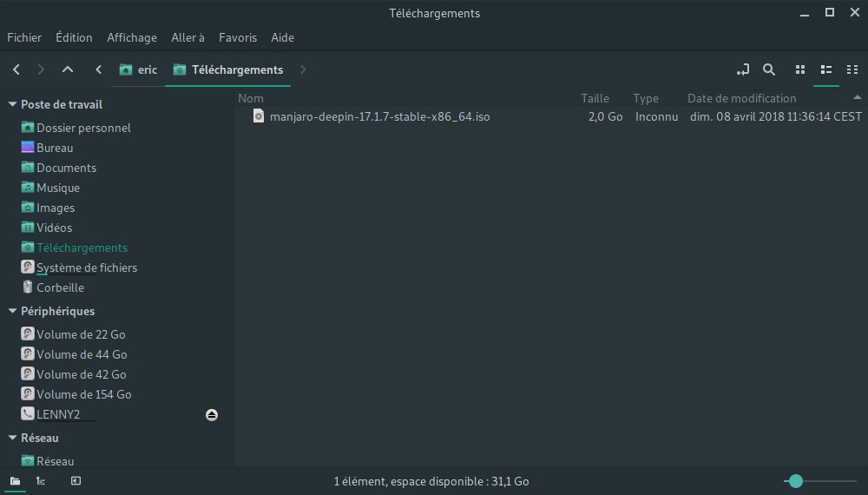The width and height of the screenshot is (868, 495).
Task: Sort by Date de modification column
Action: point(742,98)
